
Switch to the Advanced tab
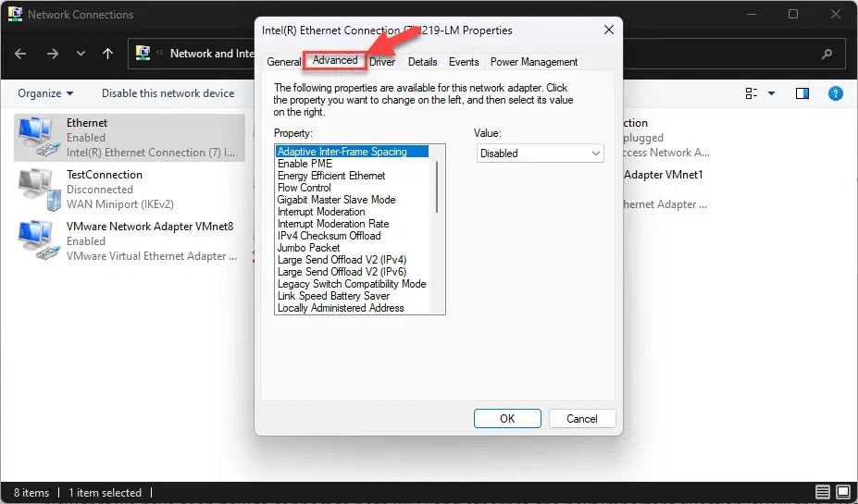335,60
